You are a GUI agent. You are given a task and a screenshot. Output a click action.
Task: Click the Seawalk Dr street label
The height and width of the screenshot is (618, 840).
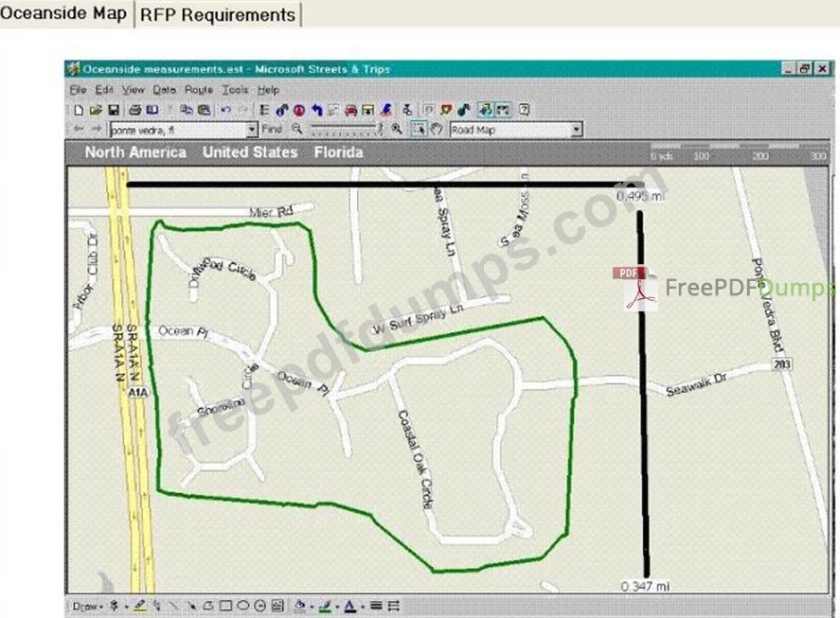click(x=696, y=384)
